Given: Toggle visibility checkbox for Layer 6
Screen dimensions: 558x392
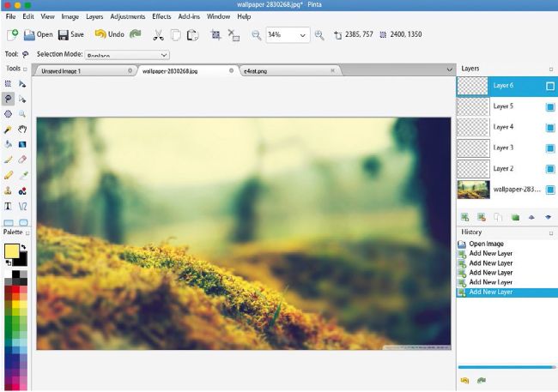Looking at the screenshot, I should coord(550,86).
